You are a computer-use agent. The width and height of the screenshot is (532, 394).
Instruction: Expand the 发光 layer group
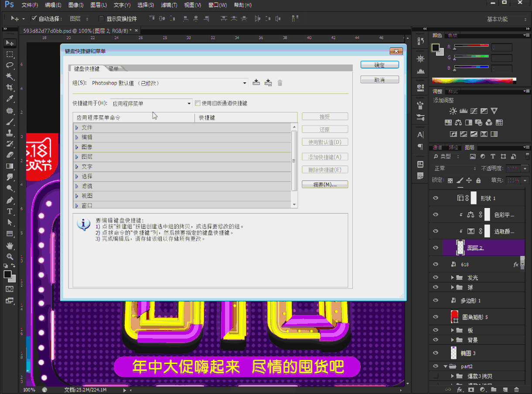click(x=453, y=278)
